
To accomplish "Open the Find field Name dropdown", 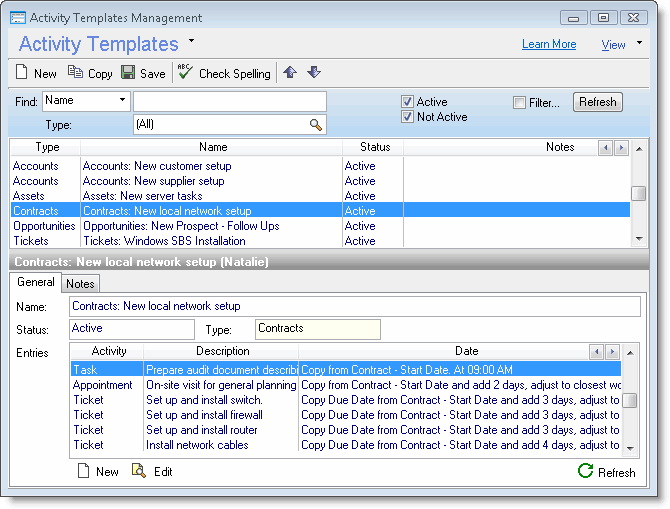I will (x=123, y=100).
